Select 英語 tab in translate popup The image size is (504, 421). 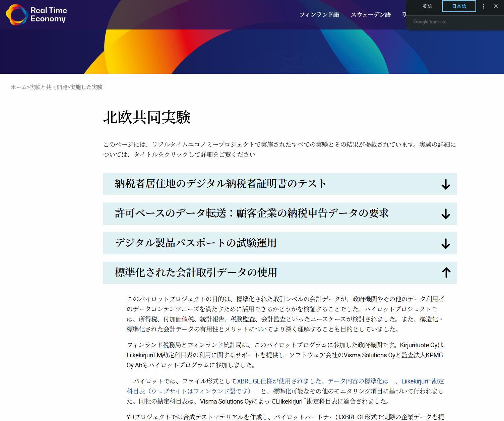[427, 6]
